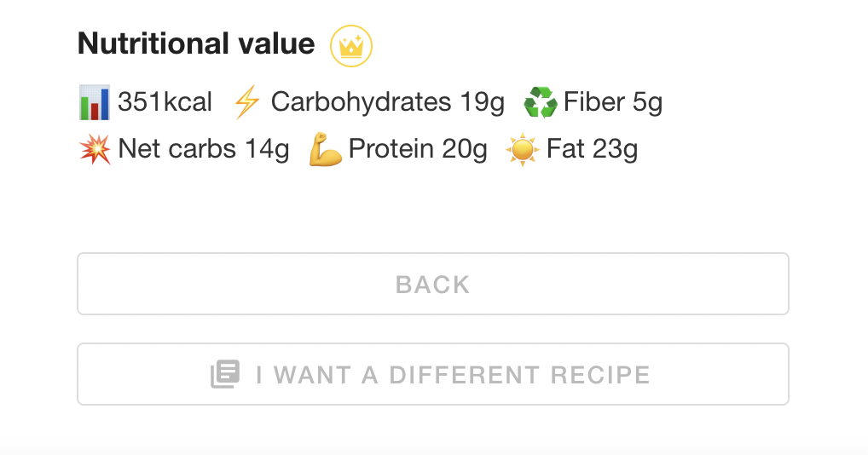Select the 351kcal calorie value
This screenshot has height=455, width=868.
pos(165,103)
